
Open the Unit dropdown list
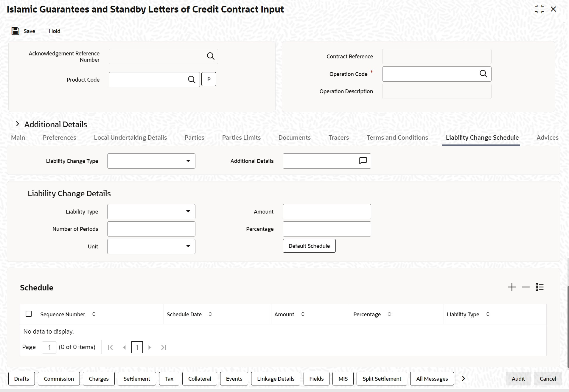[188, 246]
